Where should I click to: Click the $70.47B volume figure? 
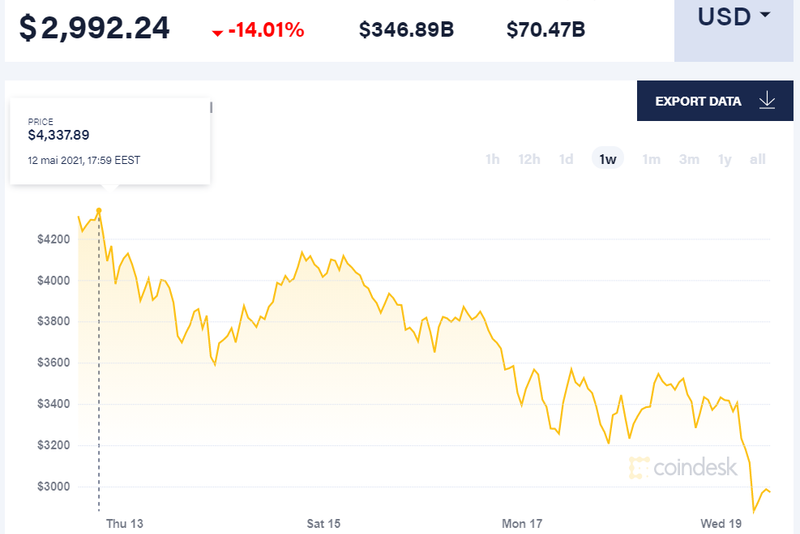point(545,30)
